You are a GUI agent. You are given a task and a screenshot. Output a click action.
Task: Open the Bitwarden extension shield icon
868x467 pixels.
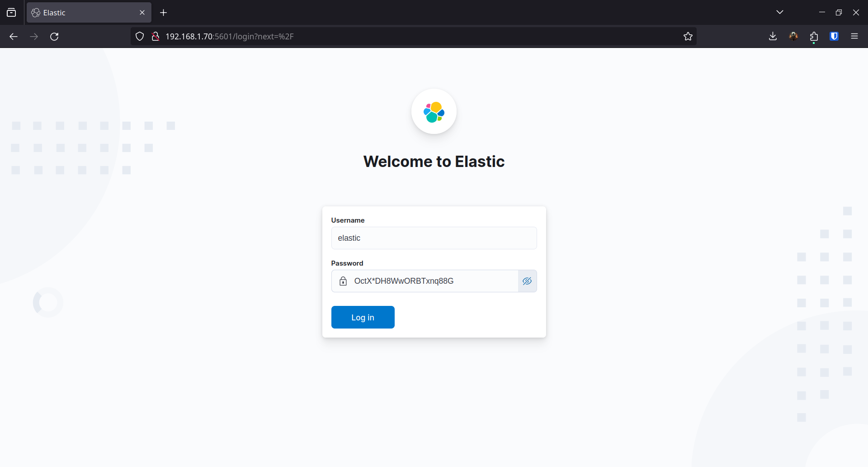point(834,37)
